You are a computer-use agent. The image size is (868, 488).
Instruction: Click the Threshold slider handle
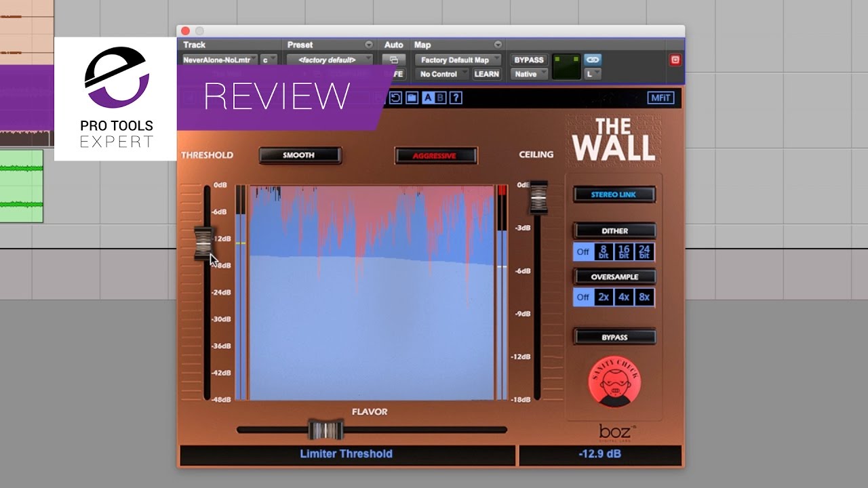click(203, 243)
